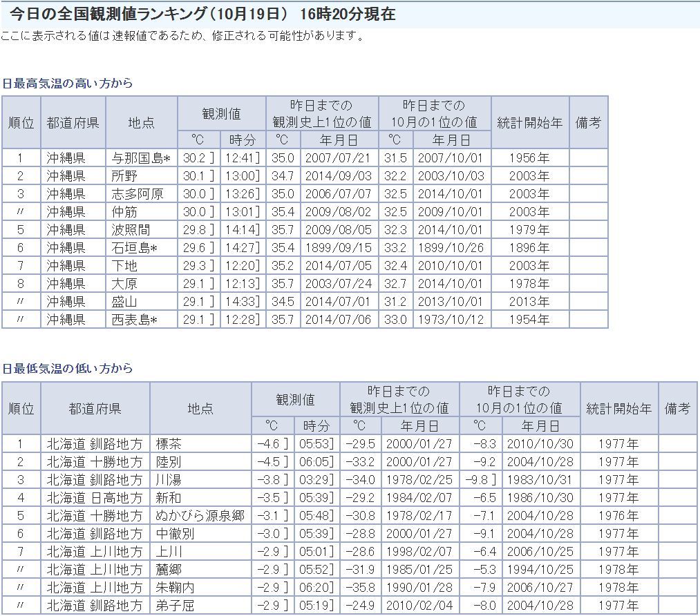Click the 北海道 十勝地方 cell in 陸別 row

pos(95,462)
